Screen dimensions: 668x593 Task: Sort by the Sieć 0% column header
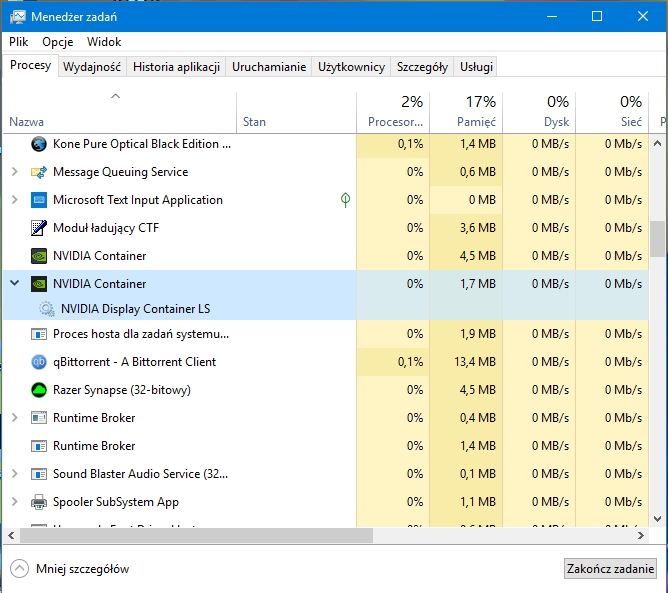point(612,112)
